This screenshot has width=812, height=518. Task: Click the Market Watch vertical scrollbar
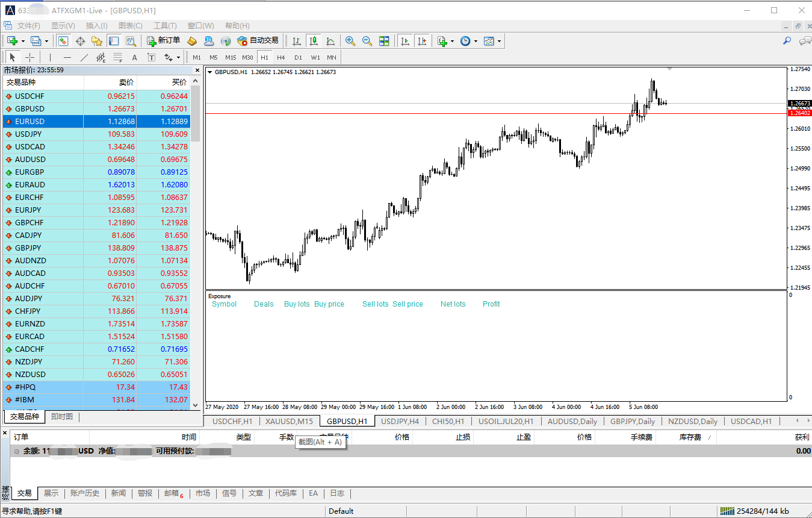coord(195,241)
